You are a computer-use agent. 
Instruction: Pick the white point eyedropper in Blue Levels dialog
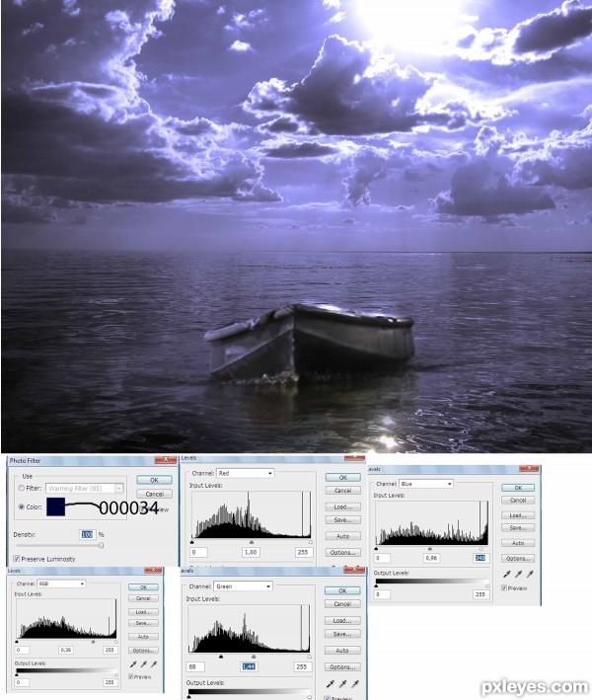point(530,574)
